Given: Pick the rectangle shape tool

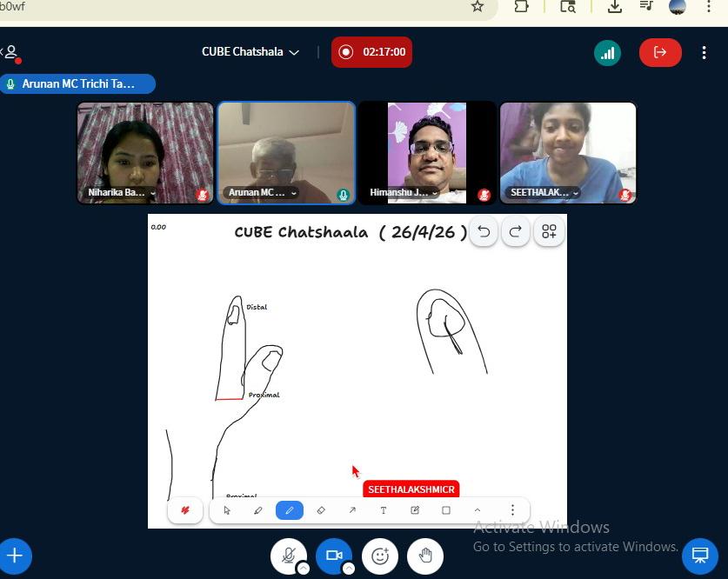Looking at the screenshot, I should click(x=446, y=510).
